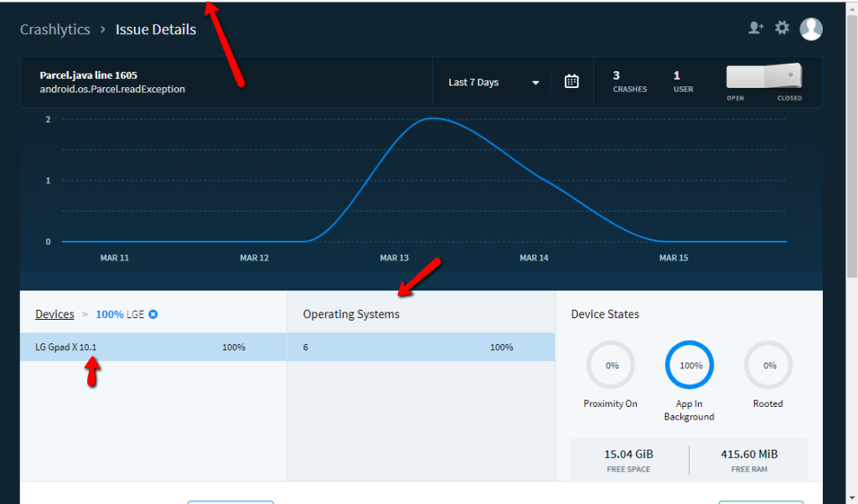858x504 pixels.
Task: Open settings via the gear icon
Action: (x=782, y=28)
